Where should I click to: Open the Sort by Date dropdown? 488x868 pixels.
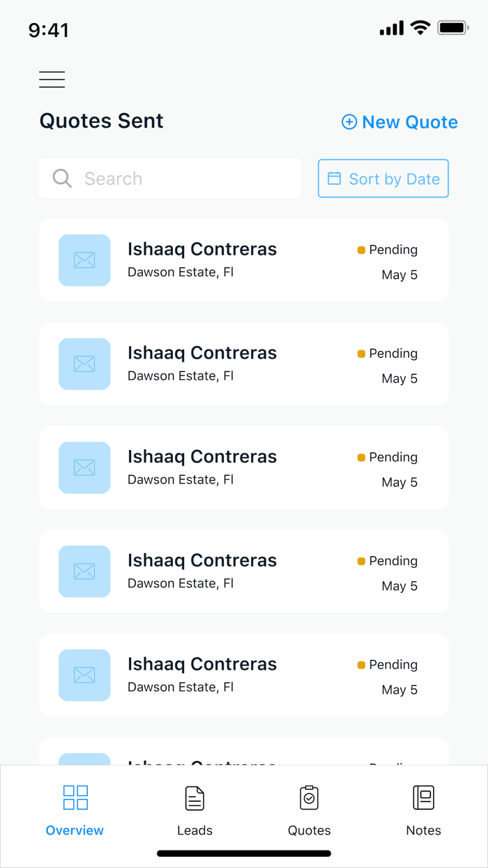pos(383,178)
